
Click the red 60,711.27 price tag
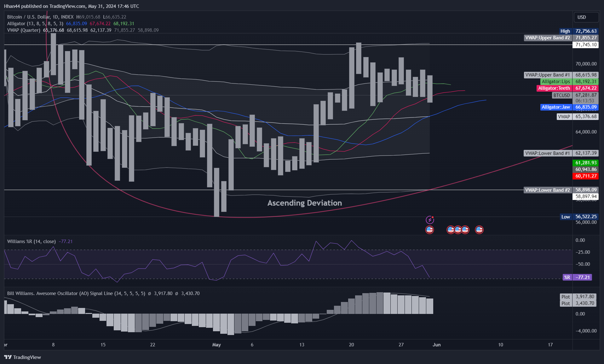coord(585,176)
